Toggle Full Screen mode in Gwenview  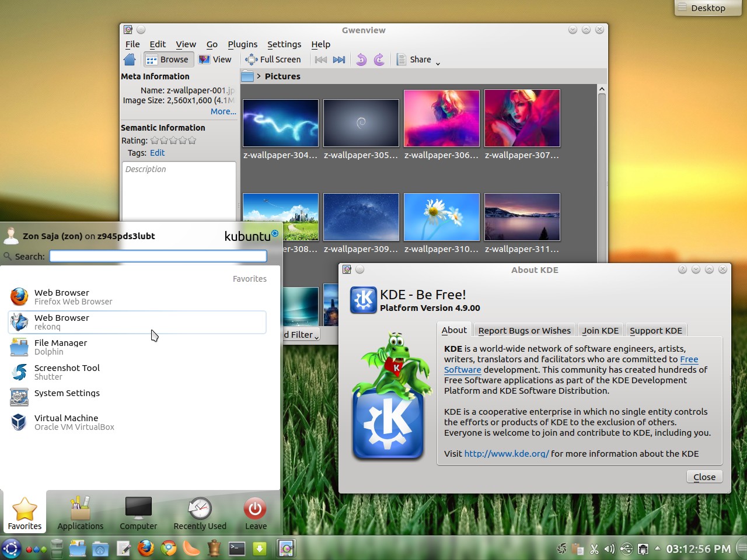(274, 59)
